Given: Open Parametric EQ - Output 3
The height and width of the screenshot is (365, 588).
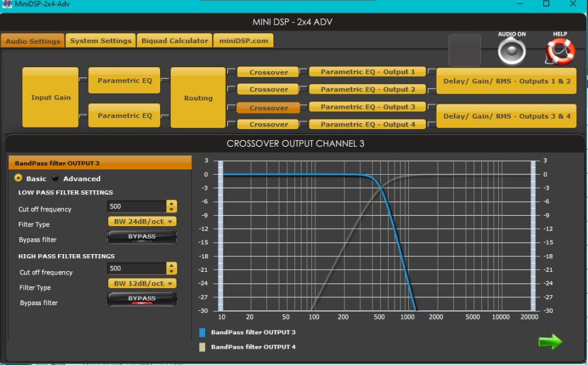Looking at the screenshot, I should (367, 107).
